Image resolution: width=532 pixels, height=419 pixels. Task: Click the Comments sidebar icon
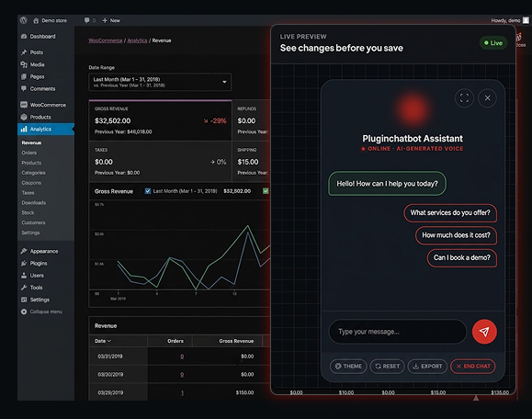(x=24, y=88)
